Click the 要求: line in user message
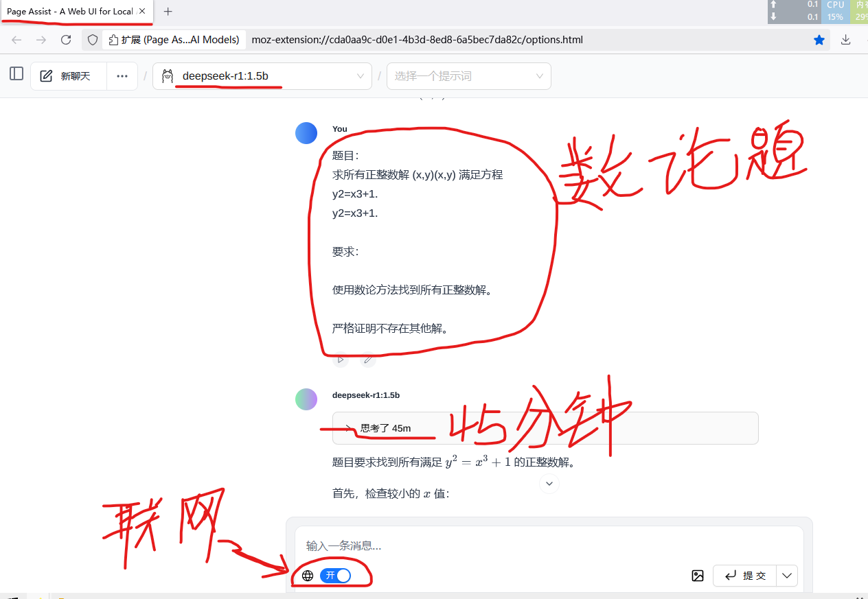Screen dimensions: 868x599 pyautogui.click(x=345, y=251)
